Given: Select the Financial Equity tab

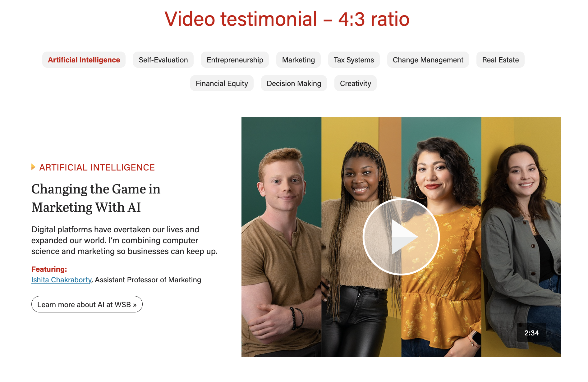Looking at the screenshot, I should tap(222, 84).
